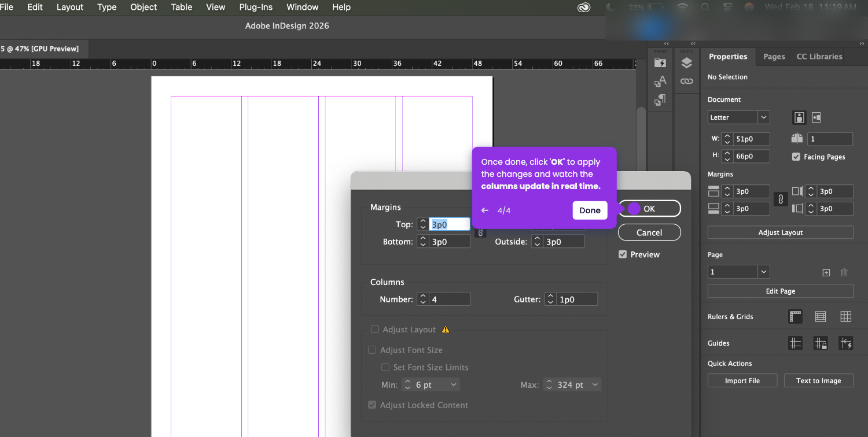Click the Import File quick action
Screen dimensions: 868x437
(742, 381)
